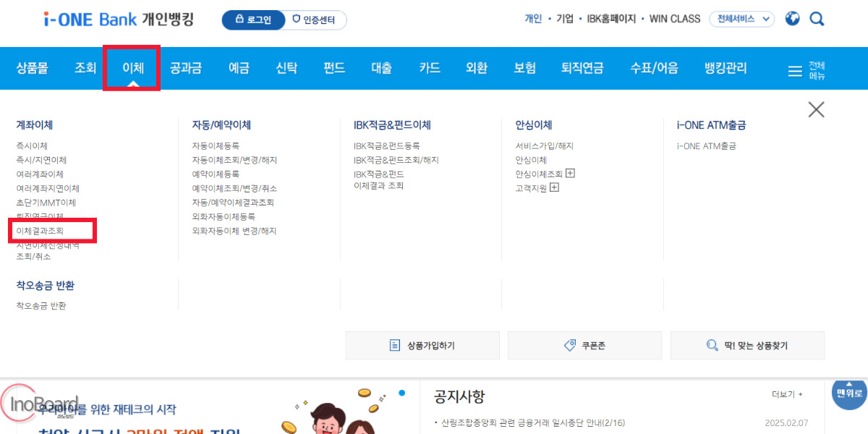This screenshot has width=868, height=434.
Task: Click the search magnifier icon
Action: [x=817, y=19]
